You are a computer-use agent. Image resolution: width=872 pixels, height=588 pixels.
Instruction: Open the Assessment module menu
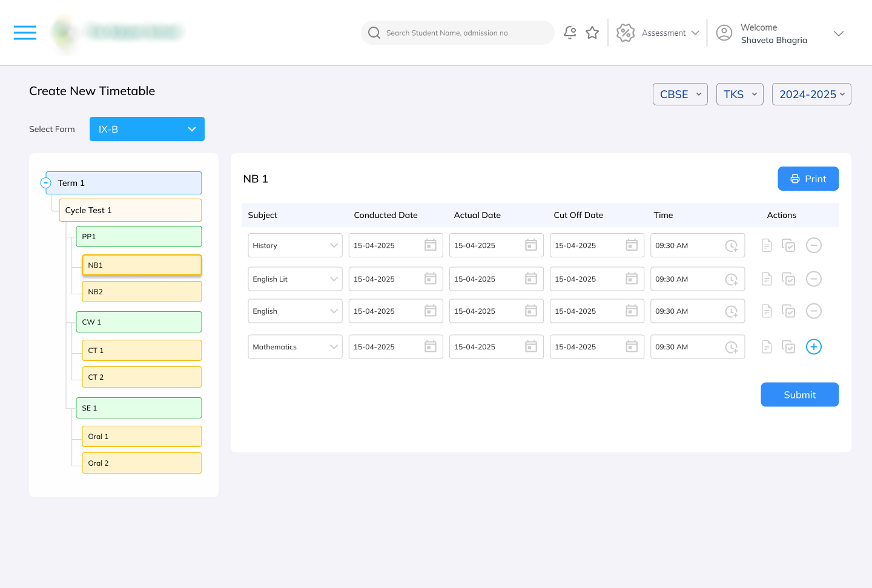tap(658, 33)
